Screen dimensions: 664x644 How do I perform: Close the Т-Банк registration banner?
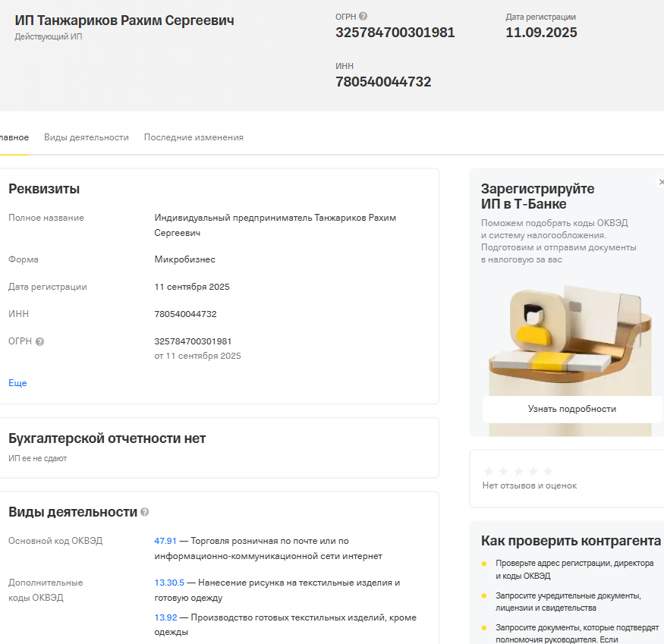pos(661,181)
